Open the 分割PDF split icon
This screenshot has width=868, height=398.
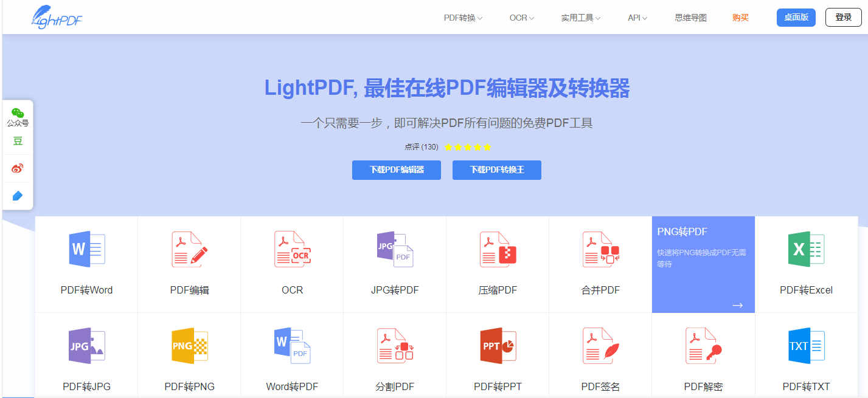[x=395, y=346]
